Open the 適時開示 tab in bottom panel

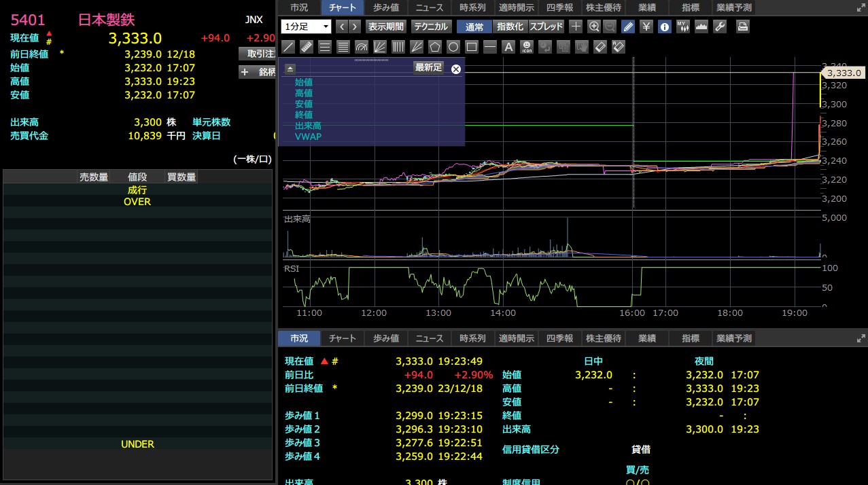coord(517,338)
